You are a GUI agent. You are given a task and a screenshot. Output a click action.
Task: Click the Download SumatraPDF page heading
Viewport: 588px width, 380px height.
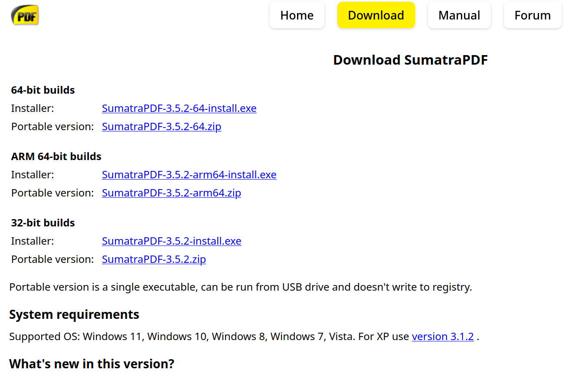[410, 60]
